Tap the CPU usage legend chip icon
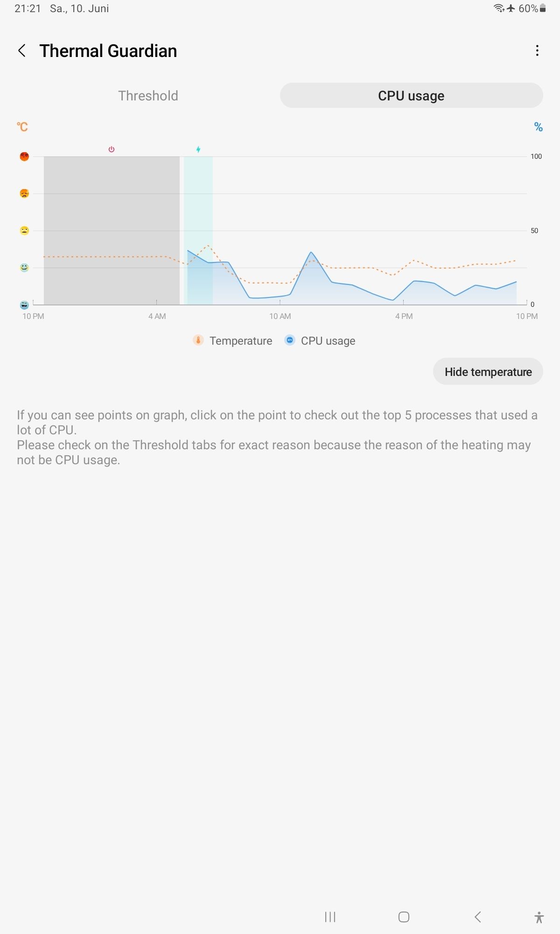 [x=290, y=340]
